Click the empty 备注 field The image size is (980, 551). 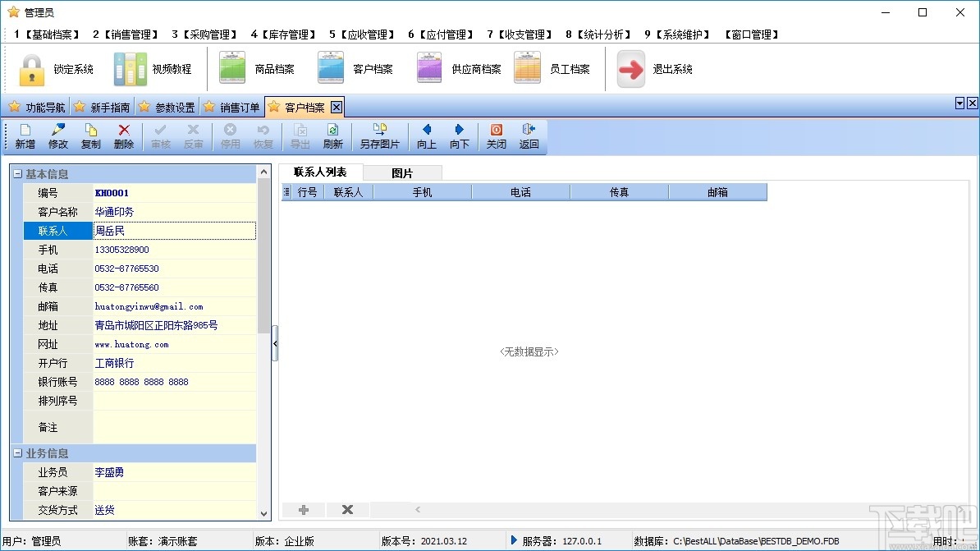pyautogui.click(x=174, y=427)
